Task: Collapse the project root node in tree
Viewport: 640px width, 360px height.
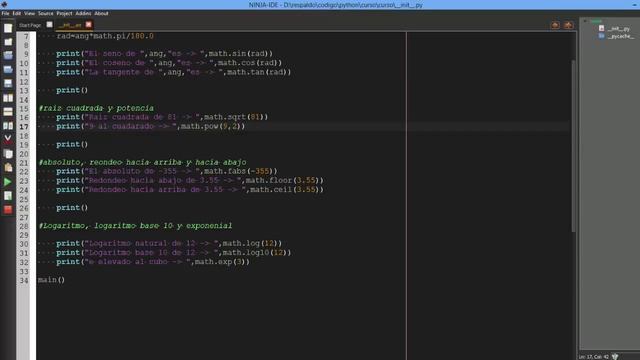Action: tap(585, 21)
